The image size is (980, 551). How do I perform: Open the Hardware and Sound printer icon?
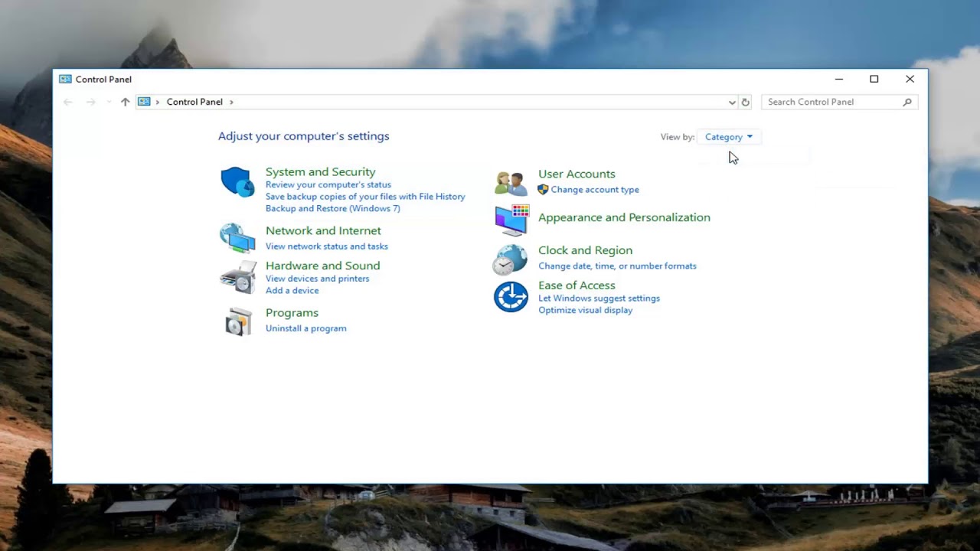237,277
